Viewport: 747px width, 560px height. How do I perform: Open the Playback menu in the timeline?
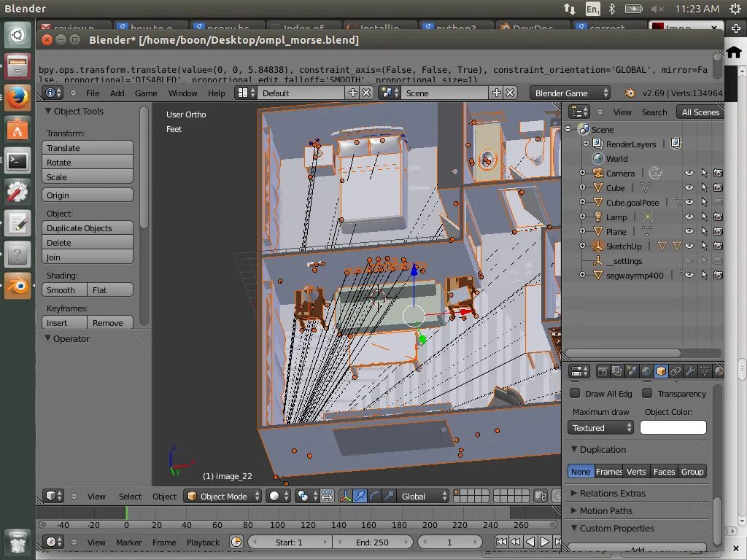(x=203, y=542)
